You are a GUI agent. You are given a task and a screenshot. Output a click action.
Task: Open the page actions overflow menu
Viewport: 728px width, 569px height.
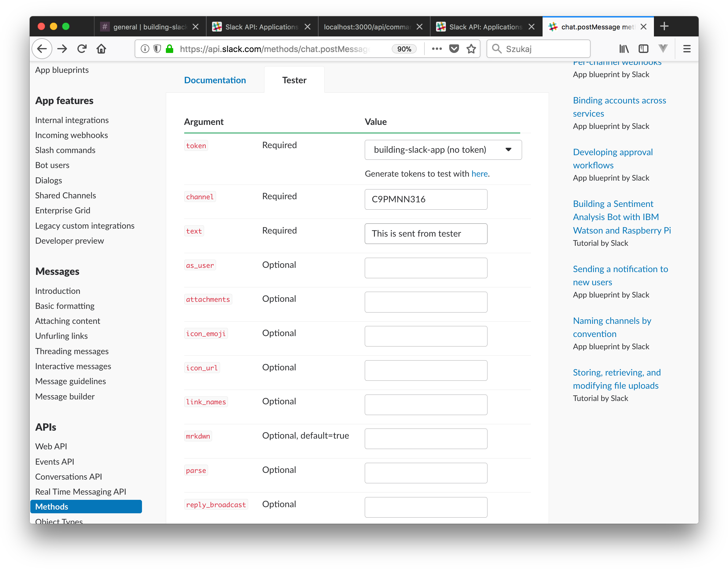(x=436, y=49)
